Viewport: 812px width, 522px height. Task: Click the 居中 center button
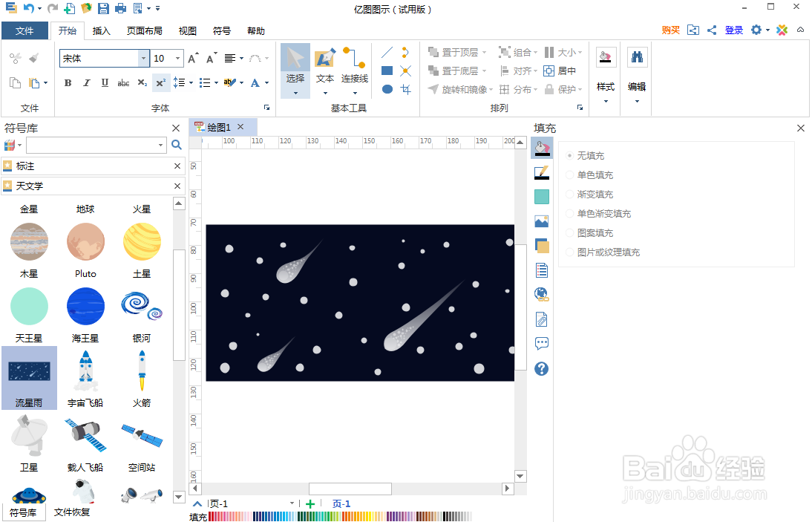coord(560,71)
